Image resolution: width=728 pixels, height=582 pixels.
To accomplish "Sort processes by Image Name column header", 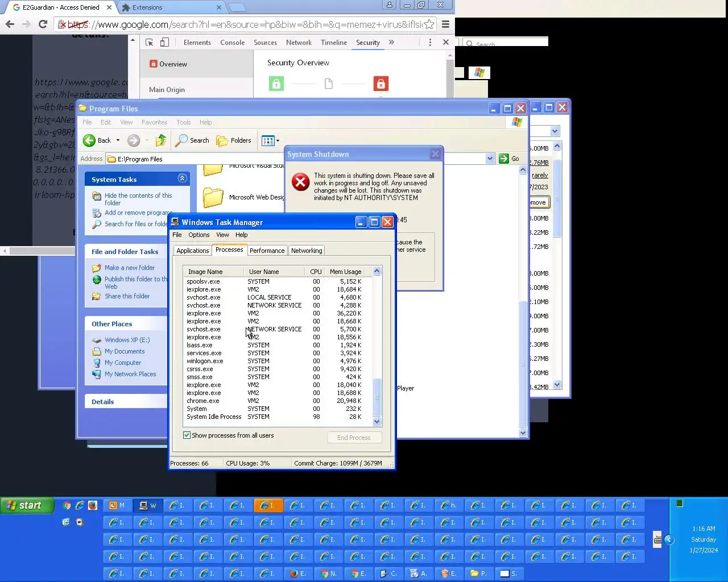I will (x=213, y=272).
